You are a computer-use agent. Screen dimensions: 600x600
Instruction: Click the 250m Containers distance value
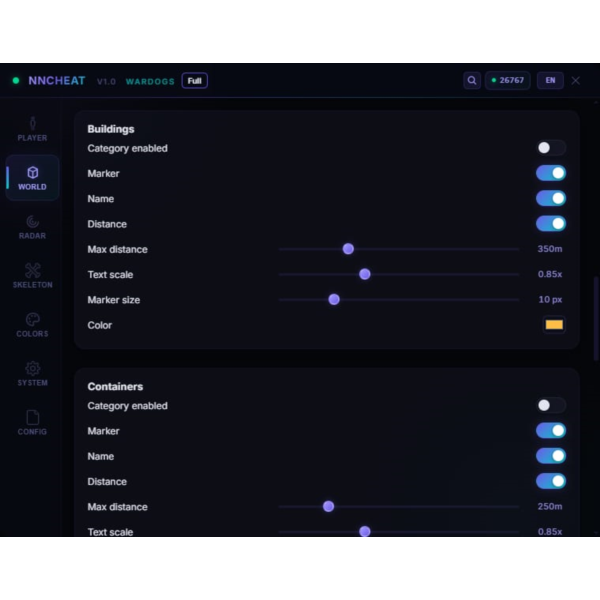pos(550,506)
